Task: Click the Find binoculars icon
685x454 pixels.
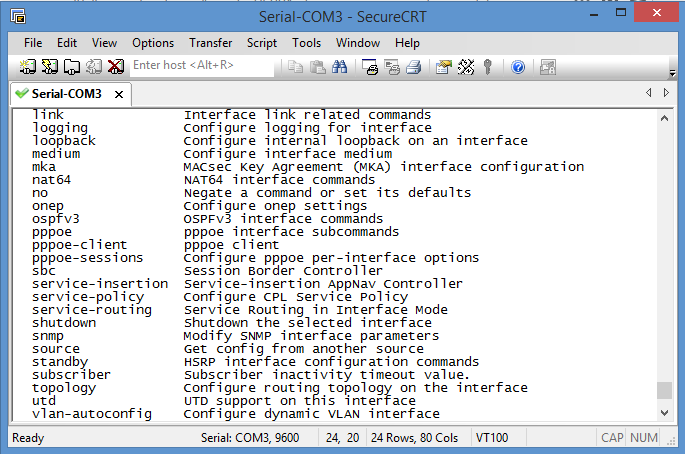Action: [x=339, y=67]
